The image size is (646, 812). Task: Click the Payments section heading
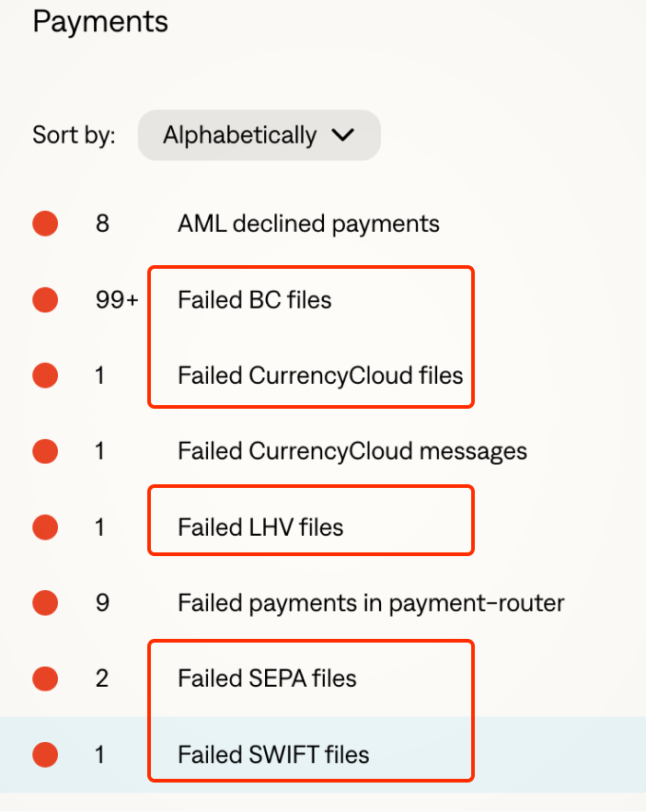[x=100, y=21]
